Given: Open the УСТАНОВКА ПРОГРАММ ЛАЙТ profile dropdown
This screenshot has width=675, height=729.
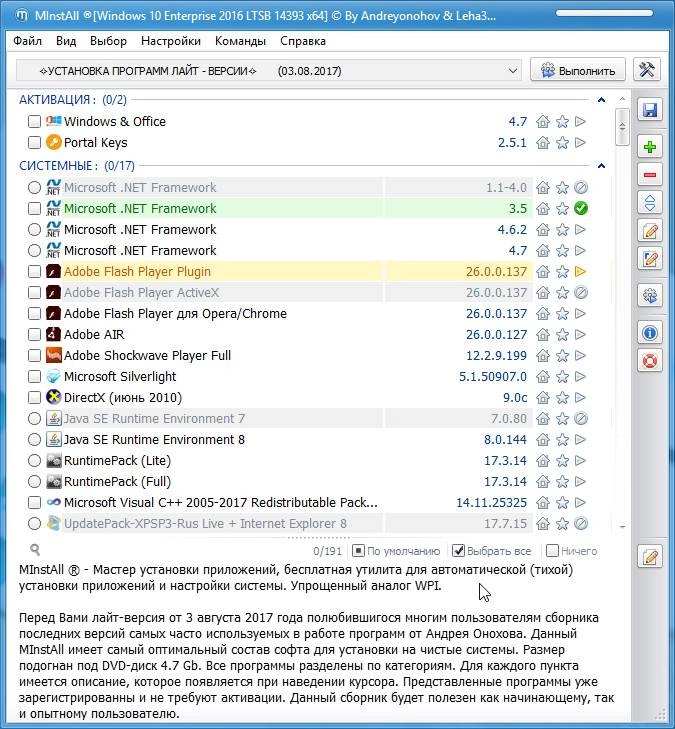Looking at the screenshot, I should pyautogui.click(x=269, y=71).
